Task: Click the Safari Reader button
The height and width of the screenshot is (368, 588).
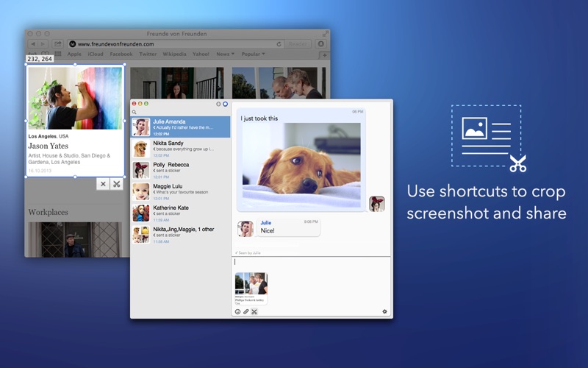Action: click(x=298, y=44)
